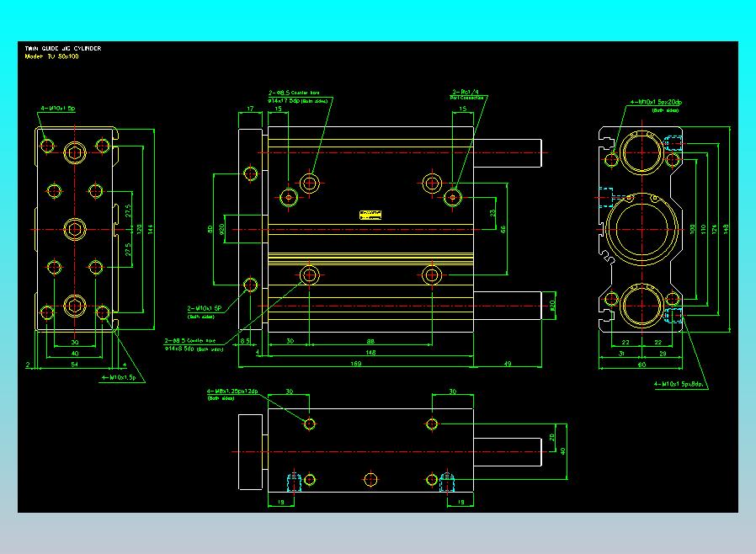The image size is (756, 554).
Task: Click the '31' dimension in right view
Action: tap(621, 354)
